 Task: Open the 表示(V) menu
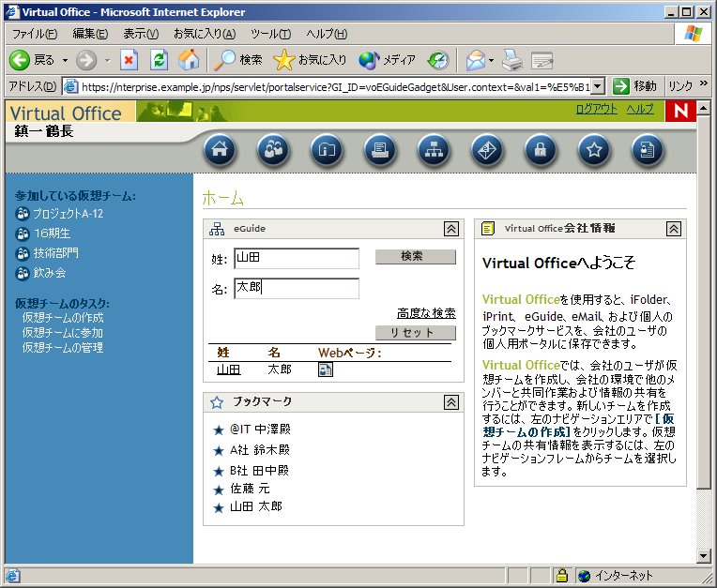coord(141,34)
